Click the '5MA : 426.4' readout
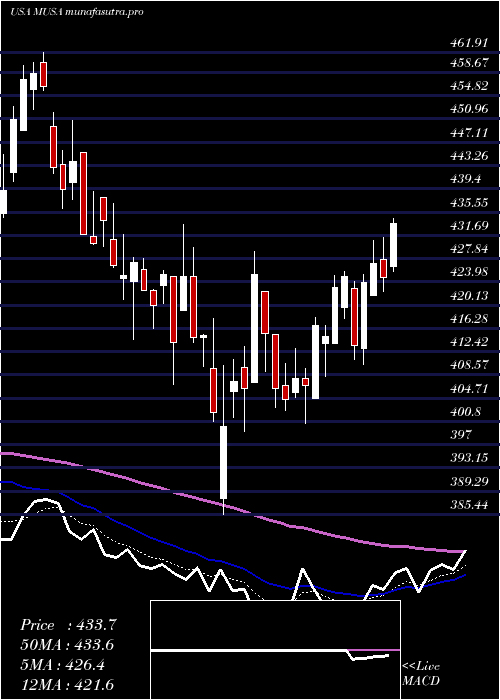This screenshot has width=500, height=700. pyautogui.click(x=62, y=665)
